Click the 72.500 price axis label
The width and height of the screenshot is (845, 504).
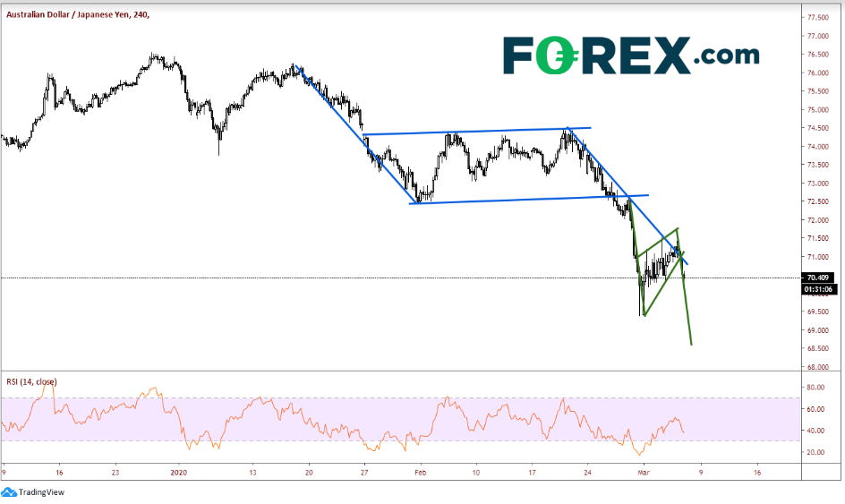pos(817,201)
